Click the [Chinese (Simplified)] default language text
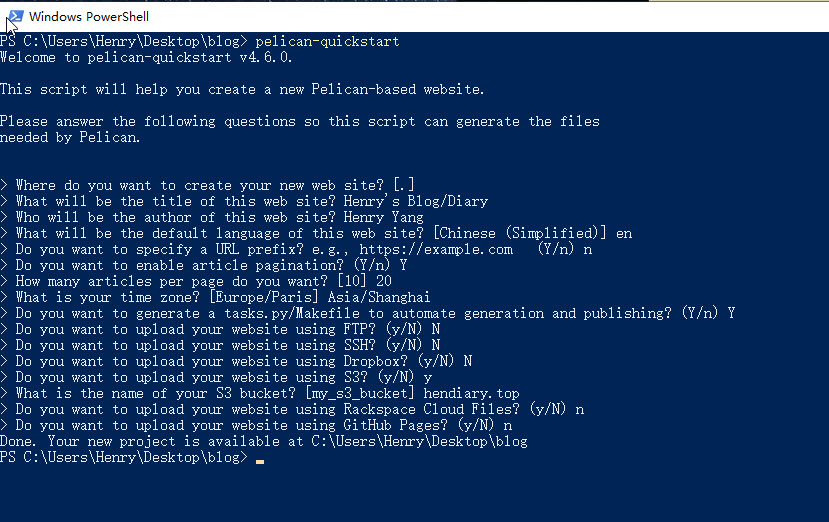The image size is (829, 522). tap(520, 233)
